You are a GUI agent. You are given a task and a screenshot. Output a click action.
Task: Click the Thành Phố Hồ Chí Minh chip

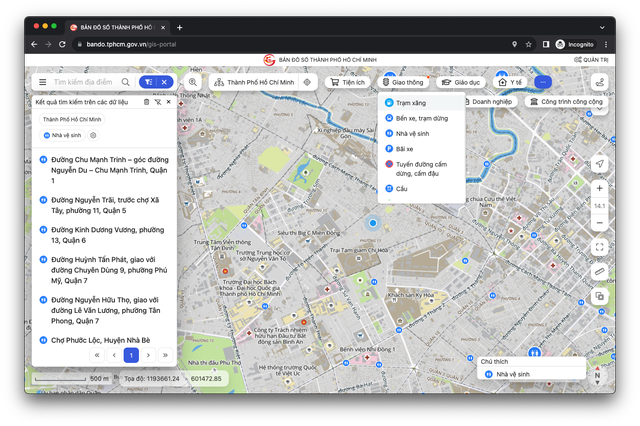coord(72,120)
